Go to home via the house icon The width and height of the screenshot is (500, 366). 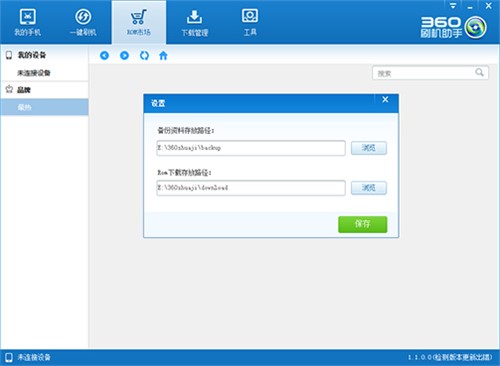[163, 55]
